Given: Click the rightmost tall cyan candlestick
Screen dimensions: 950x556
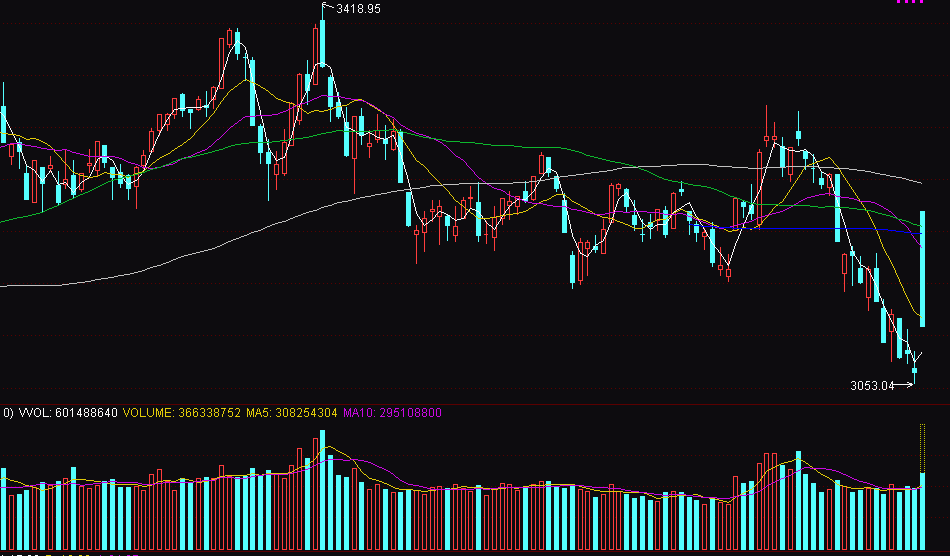Looking at the screenshot, I should click(922, 268).
